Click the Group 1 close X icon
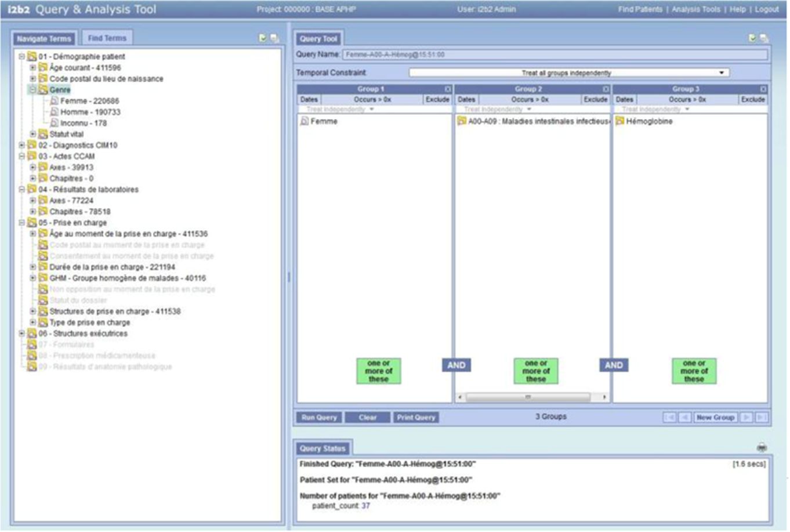Viewport: 790px width, 532px height. 448,89
